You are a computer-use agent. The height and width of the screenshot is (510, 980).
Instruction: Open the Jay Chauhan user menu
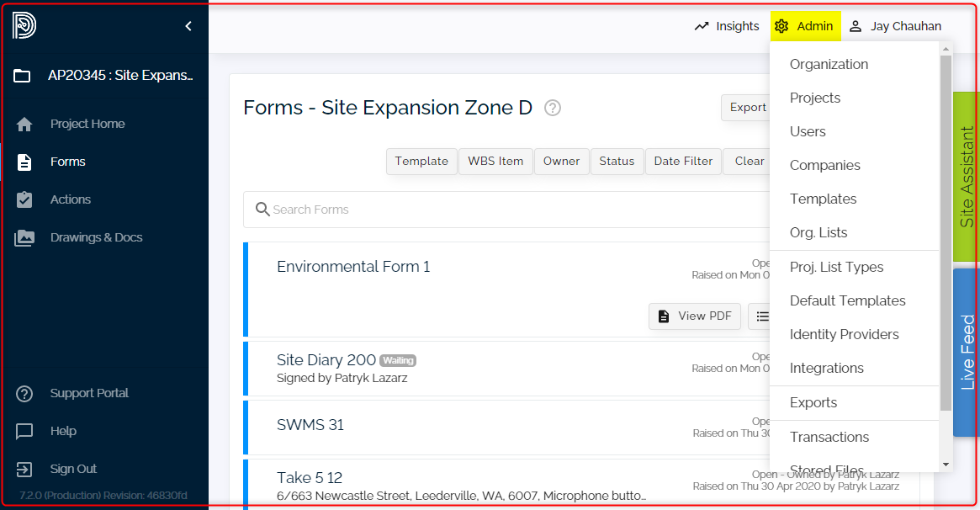[x=895, y=26]
